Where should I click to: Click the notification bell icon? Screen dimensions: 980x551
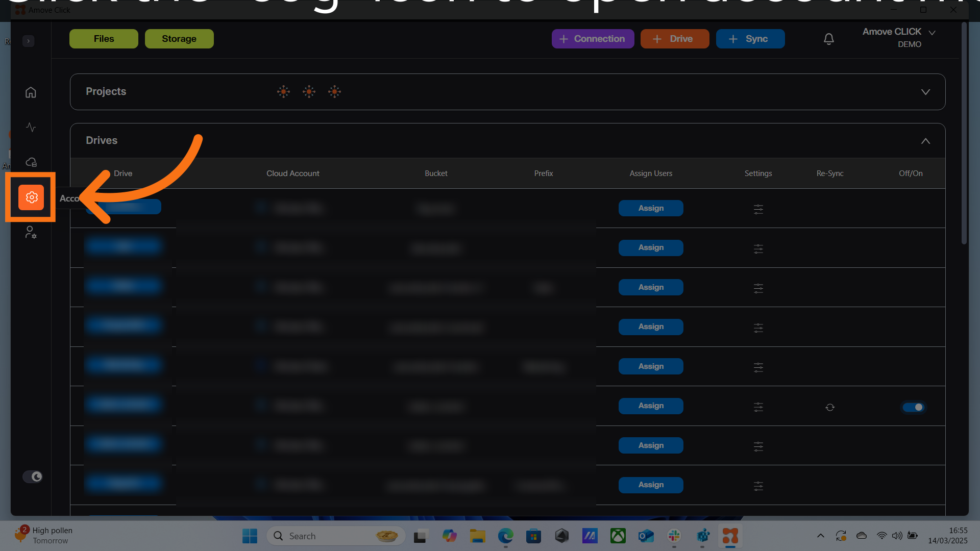(829, 39)
